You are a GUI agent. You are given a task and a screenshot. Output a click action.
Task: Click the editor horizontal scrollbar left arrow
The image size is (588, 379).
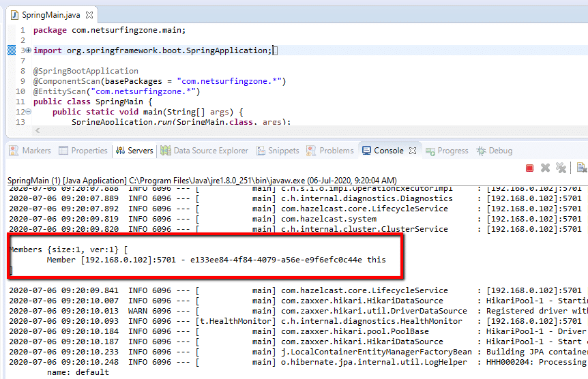tap(37, 131)
